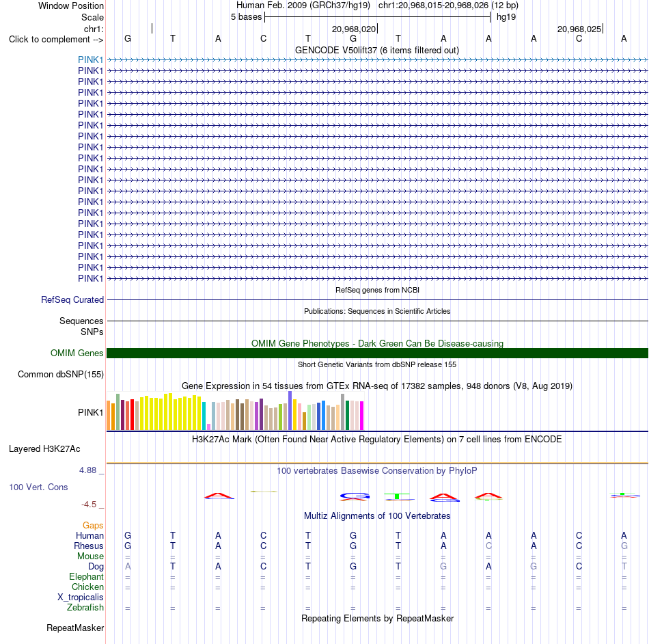Click the H3K27Ac Mark ENCODE track title
This screenshot has height=644, width=649.
coord(376,439)
